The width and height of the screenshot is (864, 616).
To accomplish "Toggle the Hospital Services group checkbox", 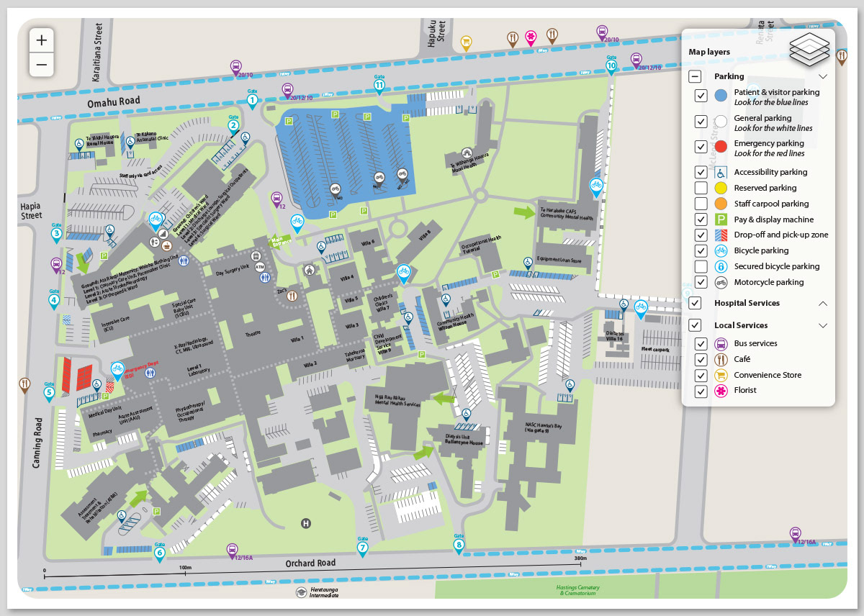I will pos(695,303).
